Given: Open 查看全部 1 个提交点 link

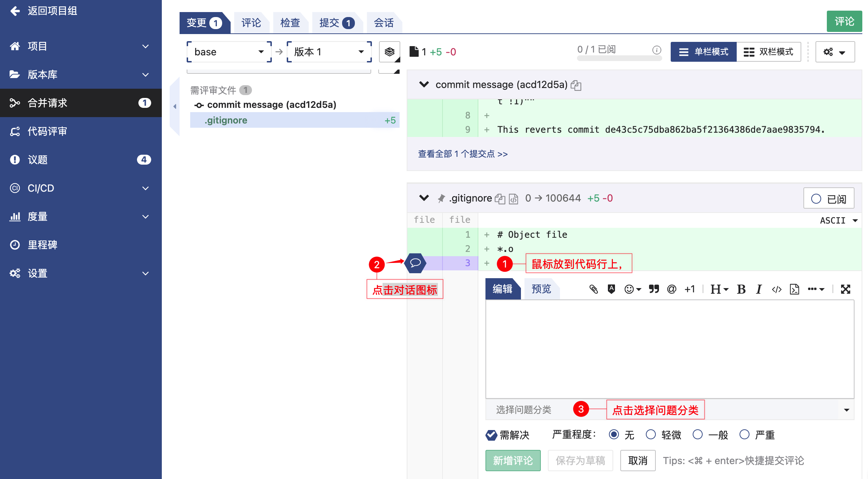Looking at the screenshot, I should point(463,154).
